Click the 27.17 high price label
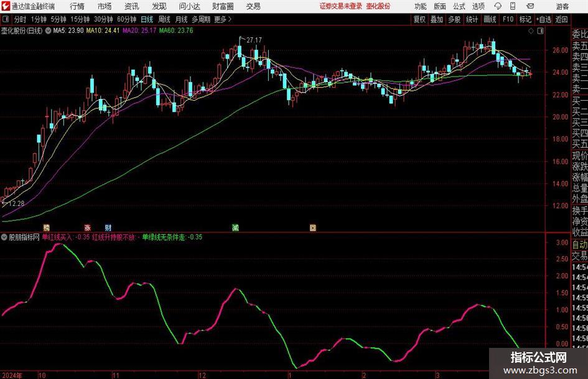 pos(254,40)
